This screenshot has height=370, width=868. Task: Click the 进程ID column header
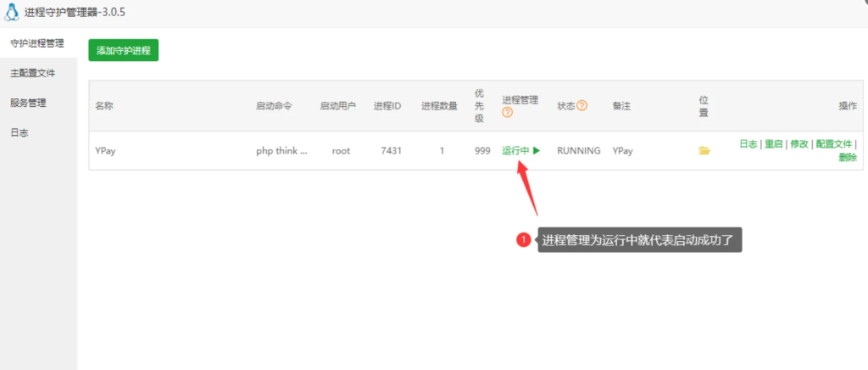pyautogui.click(x=387, y=106)
